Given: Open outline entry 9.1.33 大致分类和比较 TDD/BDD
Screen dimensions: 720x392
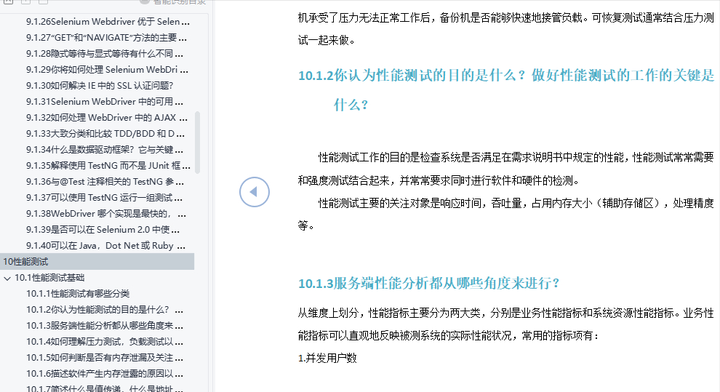Looking at the screenshot, I should click(x=105, y=134).
